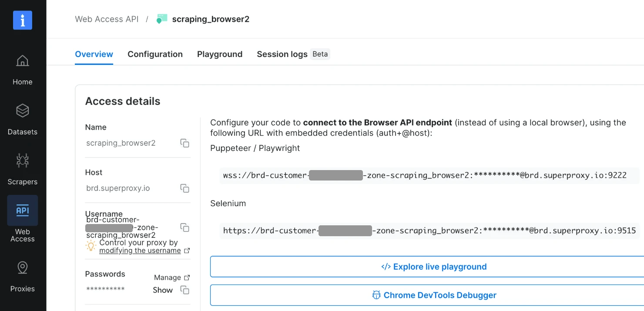644x311 pixels.
Task: Click the masked password asterisks
Action: tap(105, 290)
